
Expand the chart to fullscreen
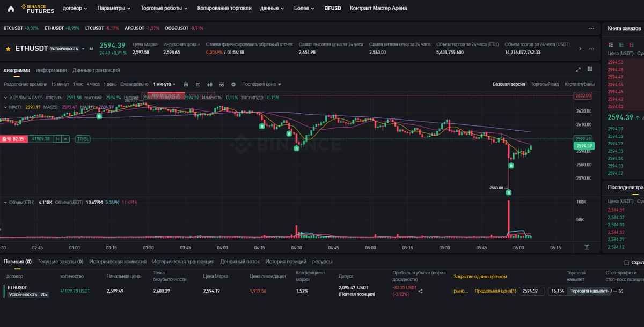579,70
